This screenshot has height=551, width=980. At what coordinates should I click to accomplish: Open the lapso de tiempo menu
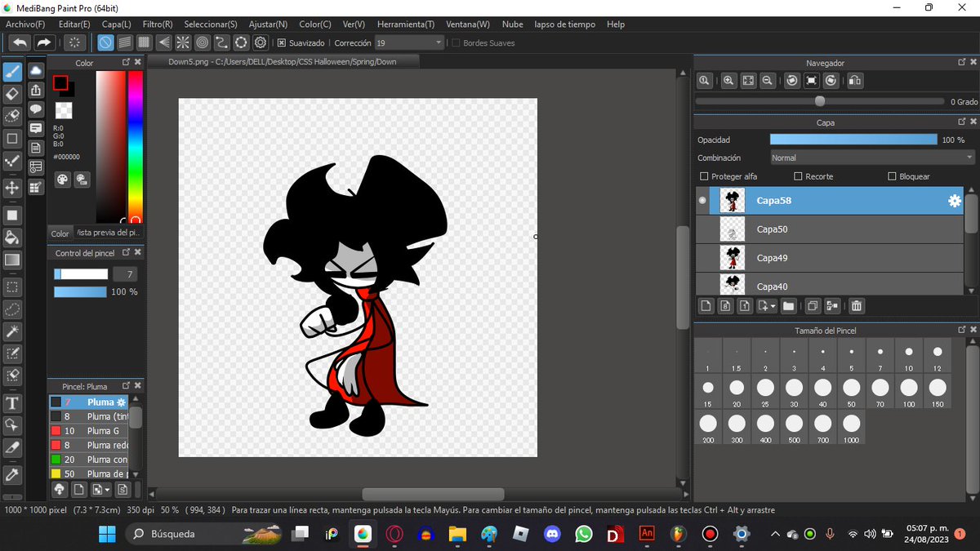tap(564, 24)
